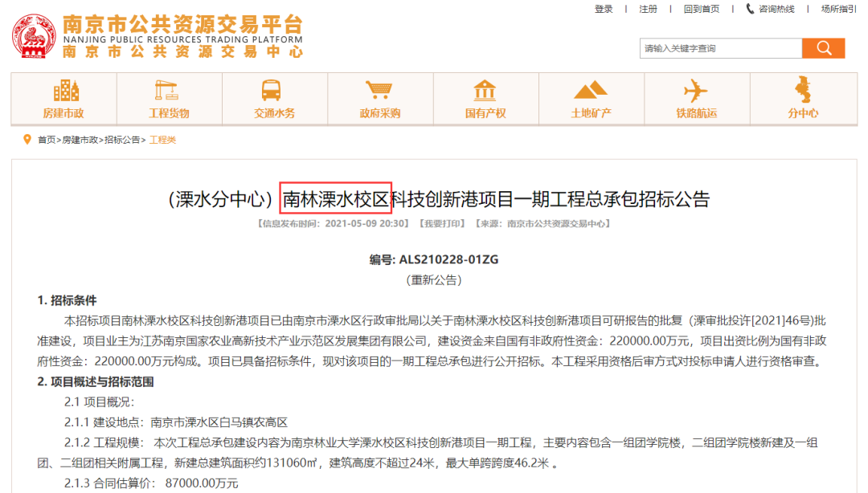Open the 房建市政 buildings icon

pyautogui.click(x=66, y=90)
